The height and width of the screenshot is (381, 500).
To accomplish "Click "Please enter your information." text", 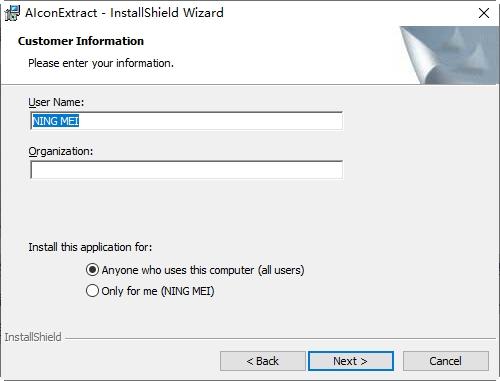I will click(101, 63).
